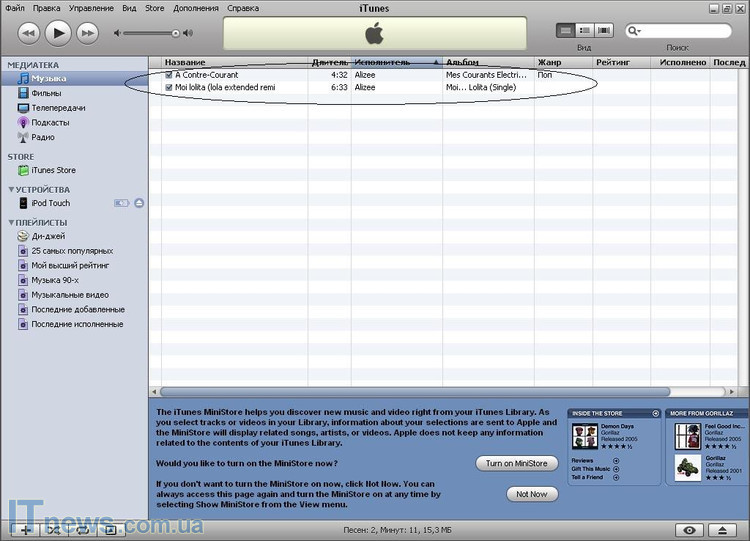Eject the iPod Touch device
This screenshot has width=750, height=541.
(x=139, y=203)
